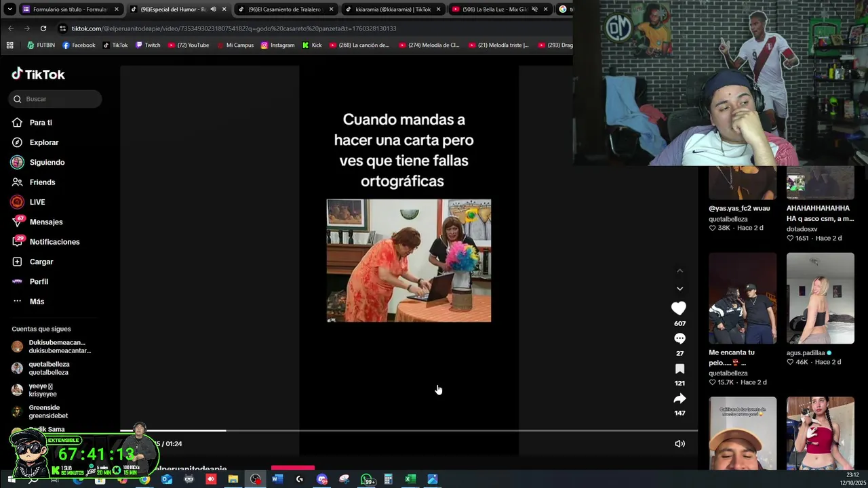Open File Explorer from the taskbar
This screenshot has width=868, height=488.
tap(233, 479)
